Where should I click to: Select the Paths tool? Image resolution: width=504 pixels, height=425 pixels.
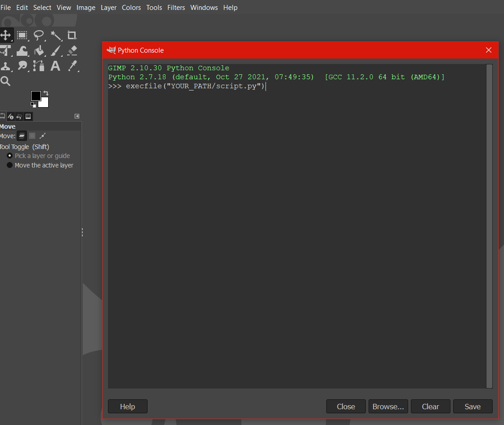coord(39,66)
